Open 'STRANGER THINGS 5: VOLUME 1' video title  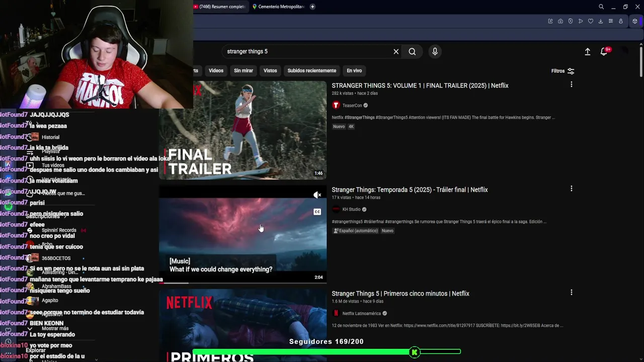[420, 85]
